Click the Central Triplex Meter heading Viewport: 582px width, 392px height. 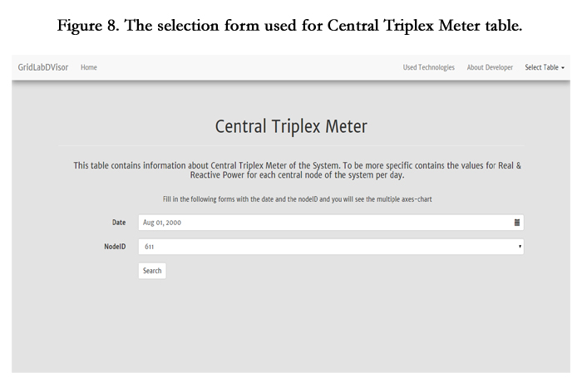pos(291,126)
